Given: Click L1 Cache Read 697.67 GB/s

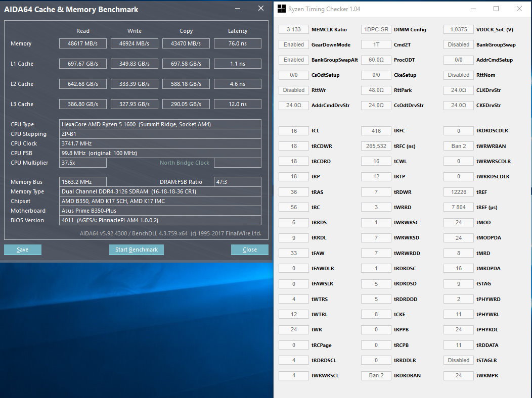Looking at the screenshot, I should point(83,64).
